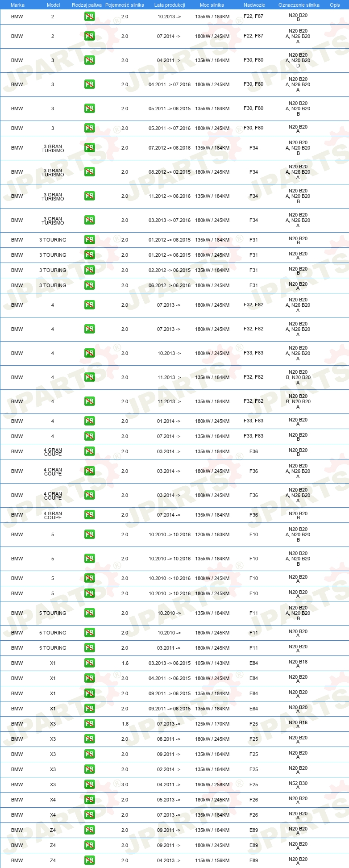Click fuel icon in Z4 04.2013 115kW row
The image size is (349, 868).
point(89,860)
